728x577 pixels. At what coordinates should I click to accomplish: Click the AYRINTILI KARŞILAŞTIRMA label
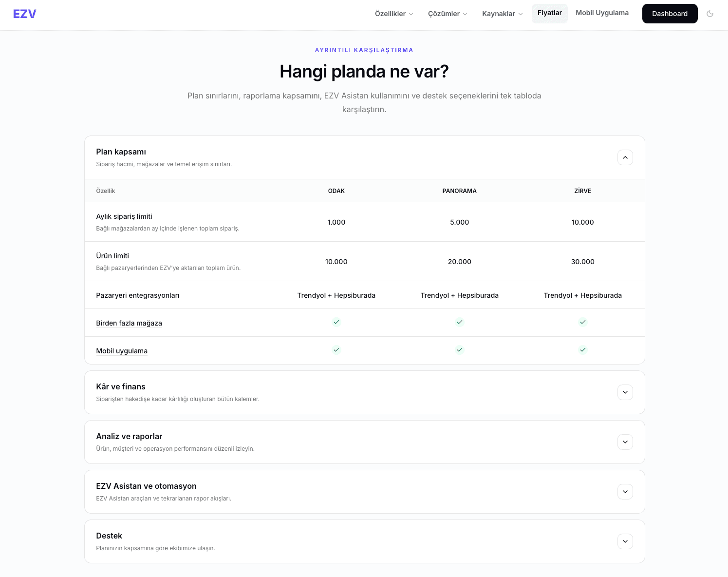tap(364, 50)
